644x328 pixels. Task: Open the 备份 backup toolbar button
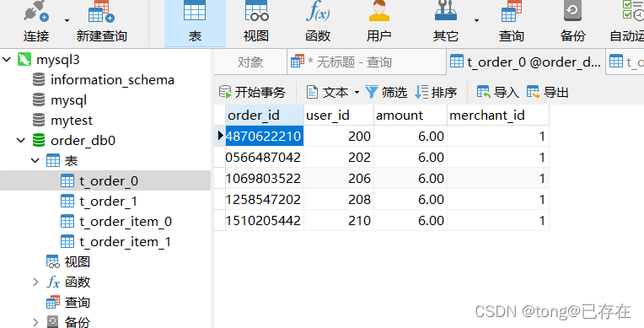572,22
